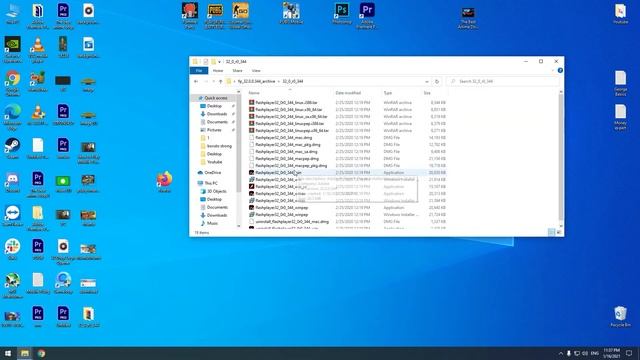Open the Microsoft Edge desktop shortcut
Viewport: 640px width, 360px height.
point(13,117)
